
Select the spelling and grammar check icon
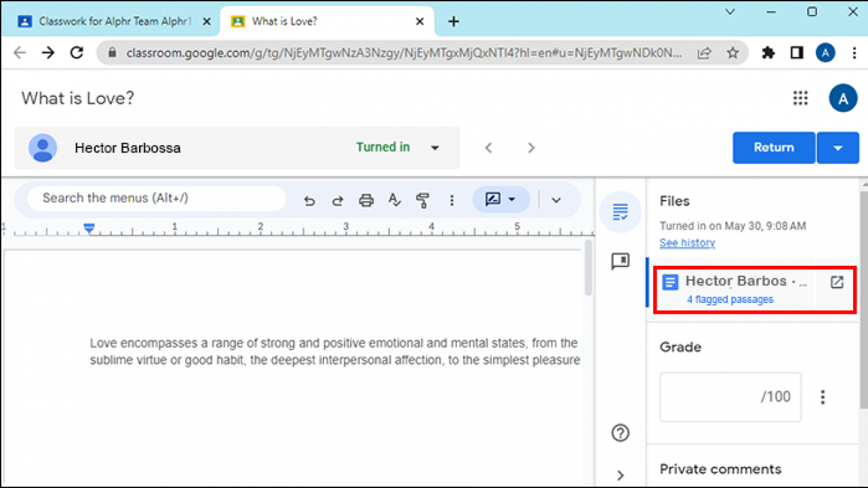click(x=394, y=199)
